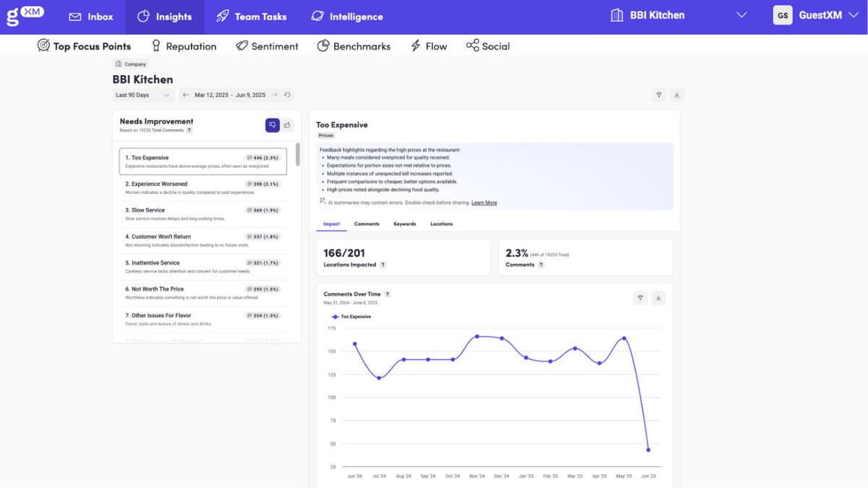
Task: Select the Inattentive Service list item
Action: pyautogui.click(x=203, y=267)
